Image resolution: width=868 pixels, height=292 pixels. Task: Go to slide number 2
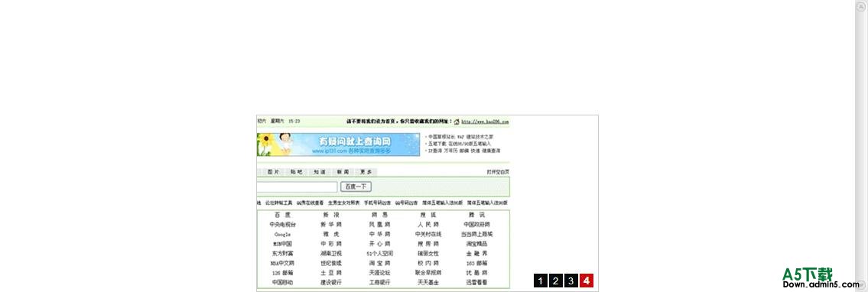[x=555, y=281]
